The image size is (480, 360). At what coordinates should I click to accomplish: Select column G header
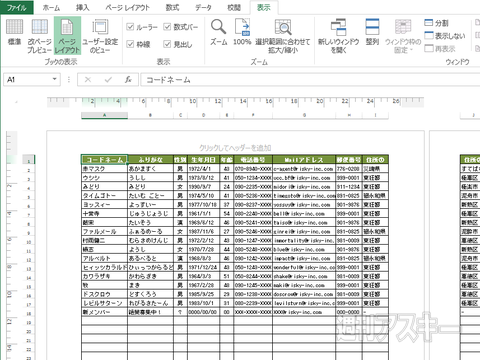[x=304, y=115]
